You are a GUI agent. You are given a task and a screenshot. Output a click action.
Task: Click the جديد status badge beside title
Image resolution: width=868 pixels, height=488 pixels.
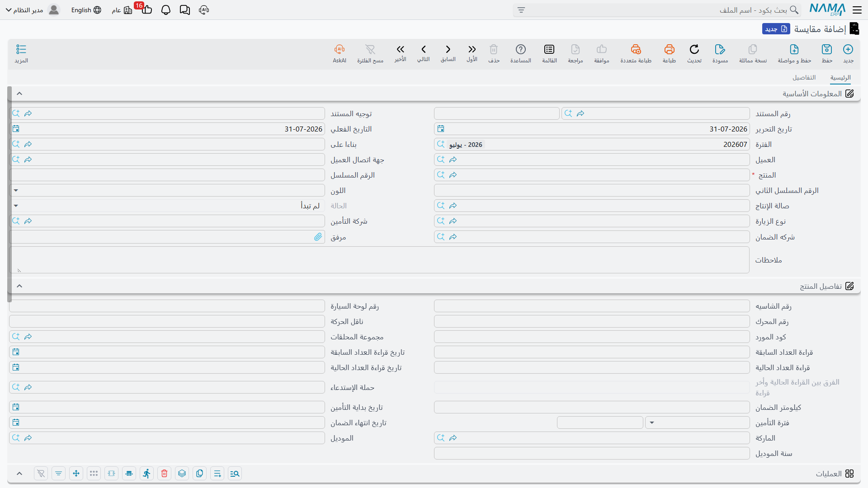776,29
